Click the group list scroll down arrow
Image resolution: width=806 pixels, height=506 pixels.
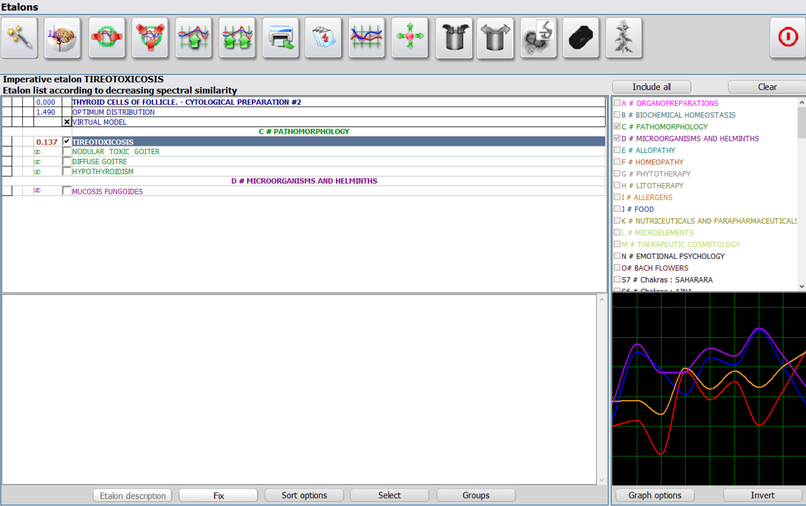point(801,284)
